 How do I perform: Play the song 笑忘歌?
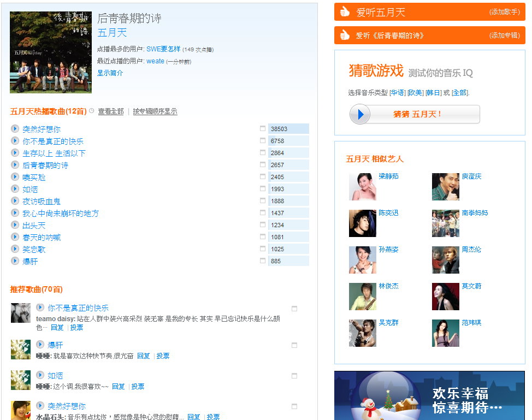point(15,249)
